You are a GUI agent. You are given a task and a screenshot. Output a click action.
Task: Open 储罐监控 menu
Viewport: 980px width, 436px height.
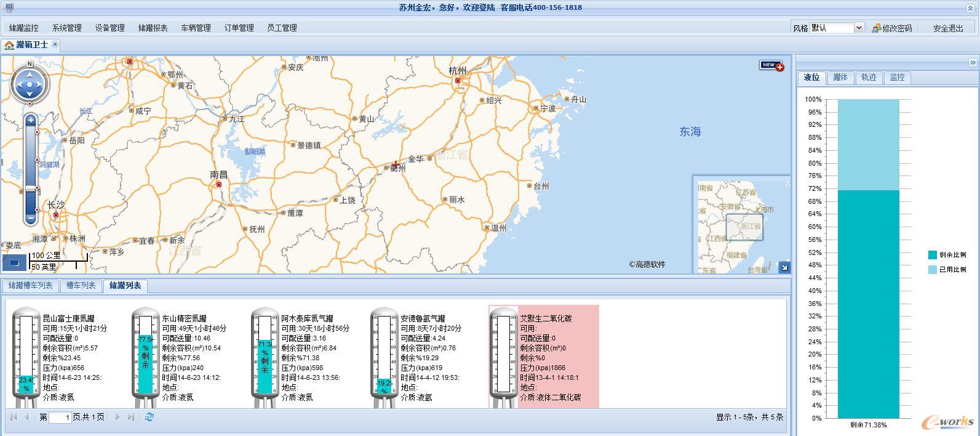tap(23, 28)
